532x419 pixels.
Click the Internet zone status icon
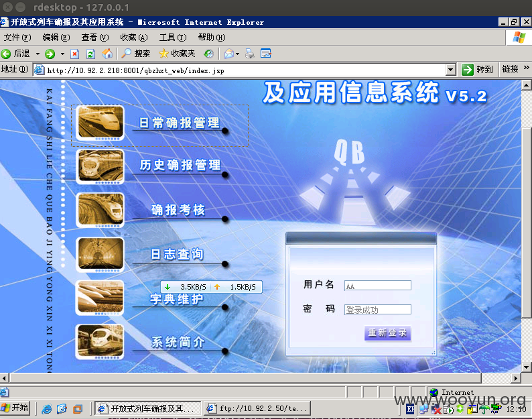[434, 392]
